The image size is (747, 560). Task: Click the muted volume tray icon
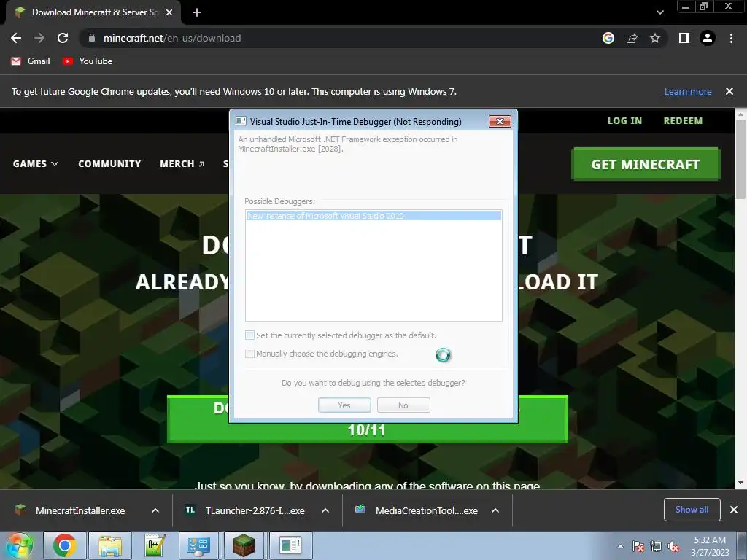pos(673,546)
